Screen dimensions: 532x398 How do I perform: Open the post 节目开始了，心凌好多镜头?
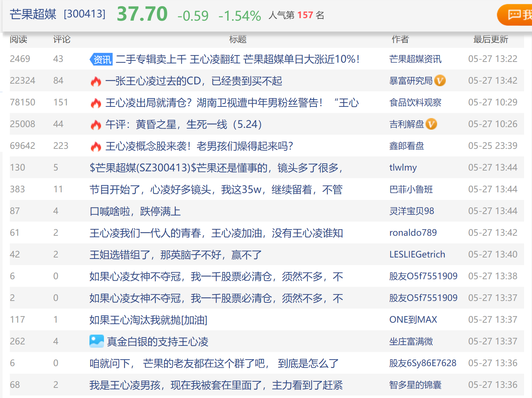tap(216, 189)
